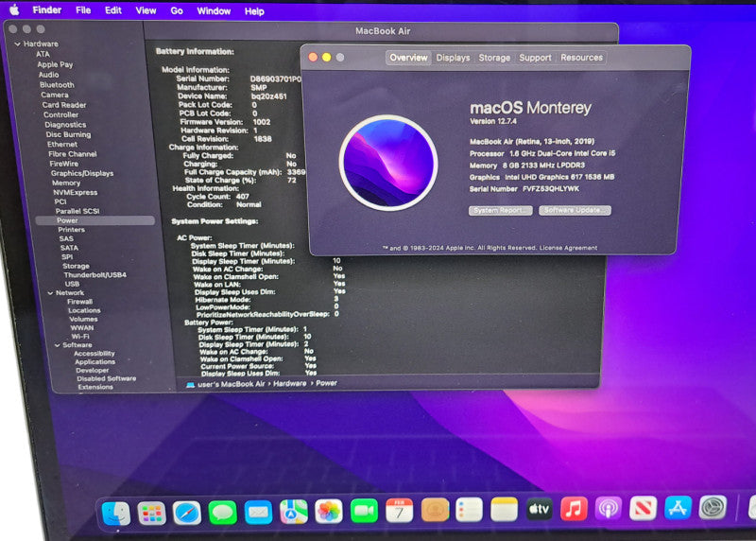Open the File menu

83,10
